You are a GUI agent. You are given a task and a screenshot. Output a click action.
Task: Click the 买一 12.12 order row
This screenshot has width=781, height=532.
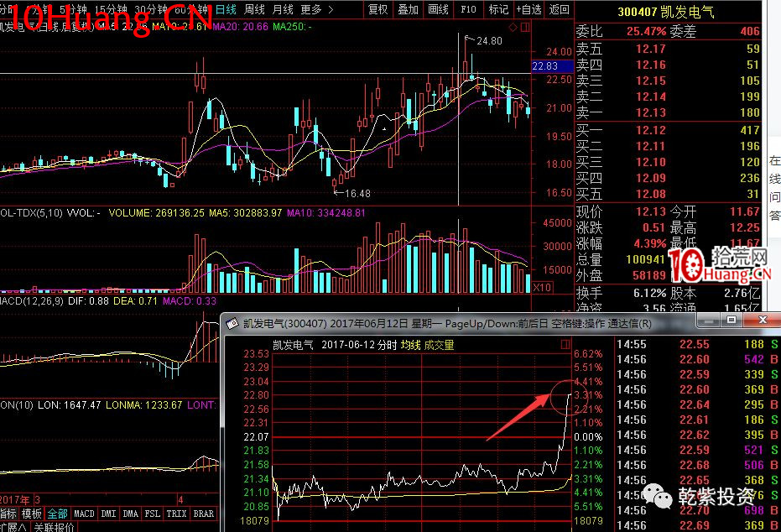[668, 130]
